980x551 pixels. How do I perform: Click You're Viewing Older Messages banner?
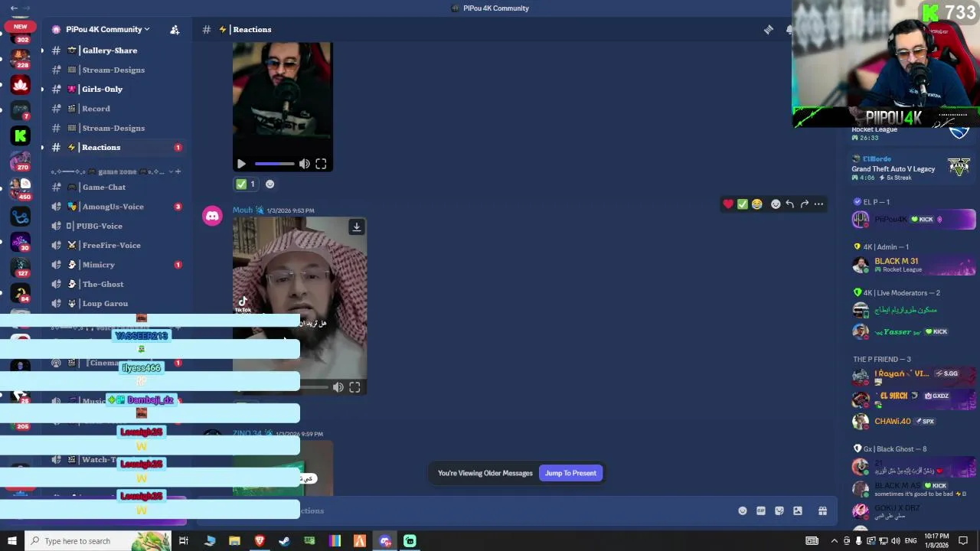click(485, 473)
